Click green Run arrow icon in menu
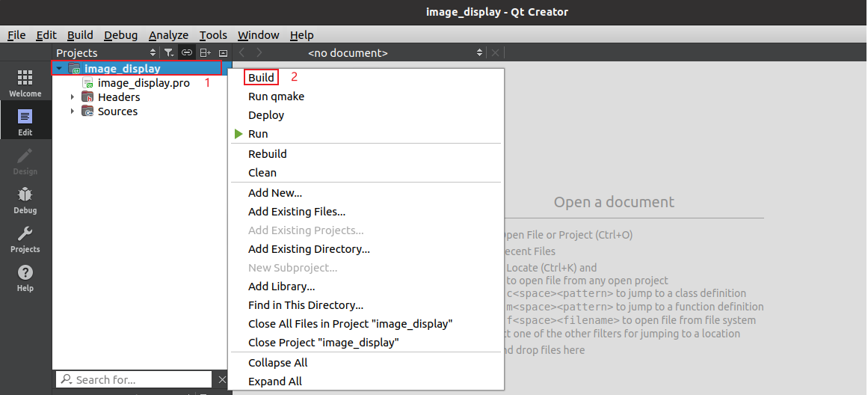The image size is (868, 395). point(238,134)
